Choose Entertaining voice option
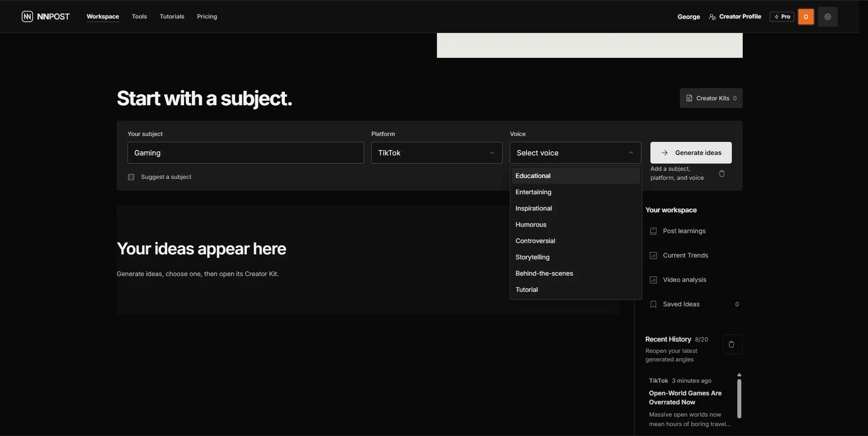Screen dimensions: 868x436 [x=575, y=192]
